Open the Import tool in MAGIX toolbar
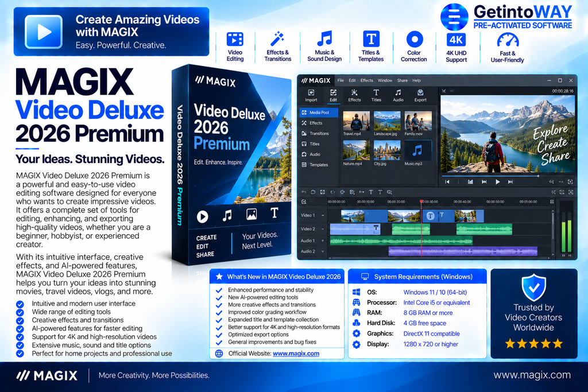 point(311,96)
